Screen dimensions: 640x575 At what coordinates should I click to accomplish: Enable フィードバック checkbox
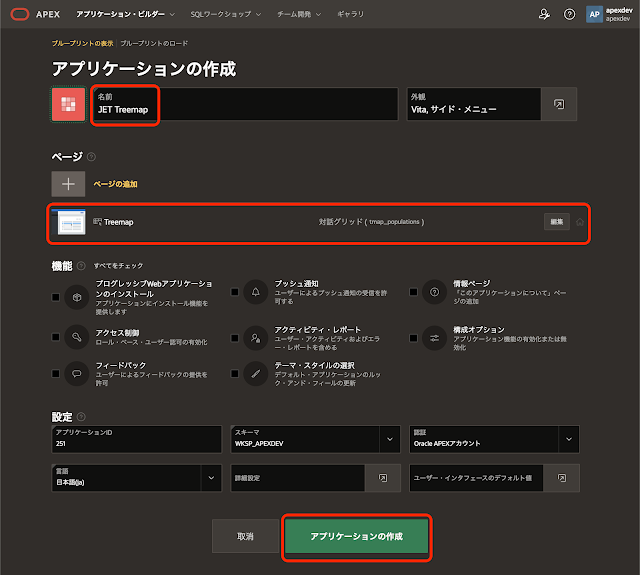[x=56, y=373]
